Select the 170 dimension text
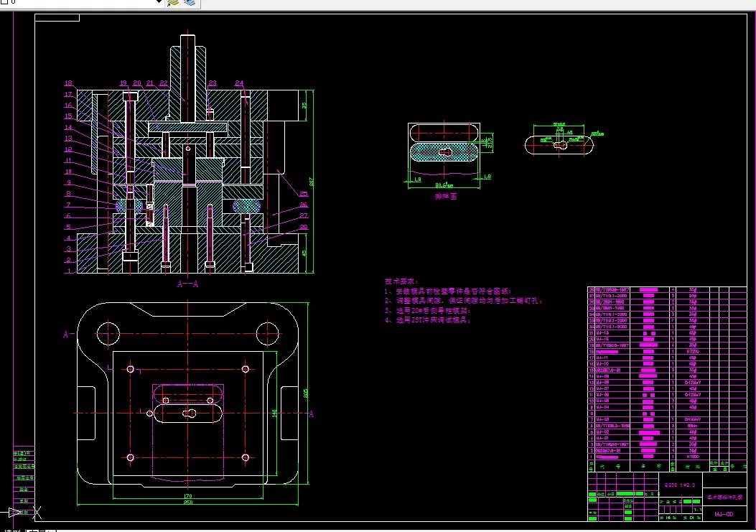 188,496
